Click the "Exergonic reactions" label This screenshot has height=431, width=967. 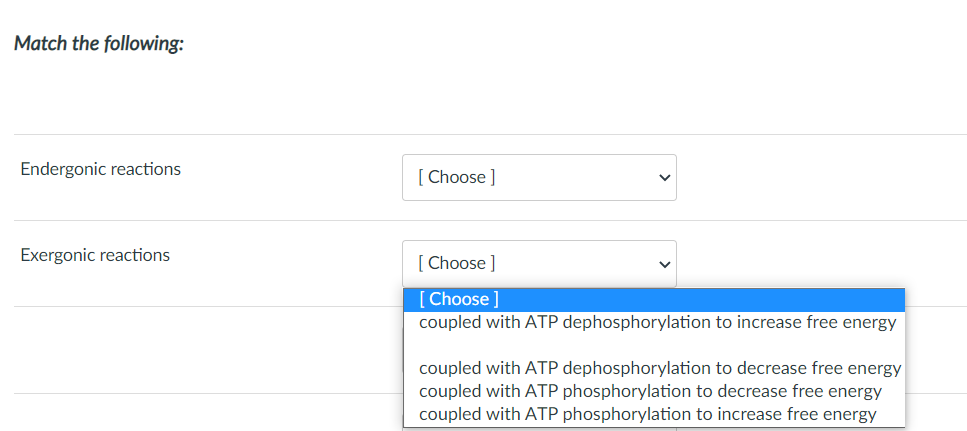(95, 255)
